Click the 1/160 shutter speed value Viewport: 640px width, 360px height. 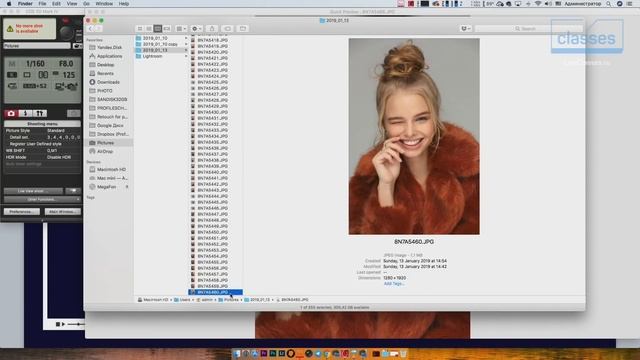(35, 64)
